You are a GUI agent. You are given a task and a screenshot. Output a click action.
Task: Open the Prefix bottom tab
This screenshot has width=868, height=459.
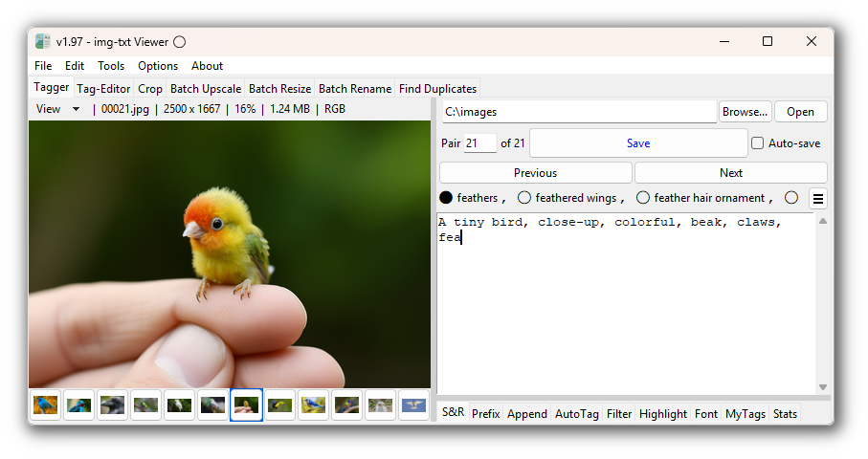click(x=486, y=414)
